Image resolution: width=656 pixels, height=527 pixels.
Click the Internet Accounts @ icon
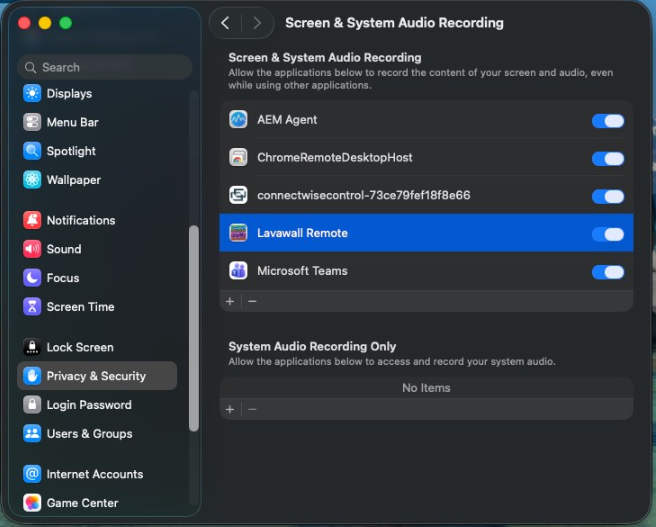click(x=32, y=474)
